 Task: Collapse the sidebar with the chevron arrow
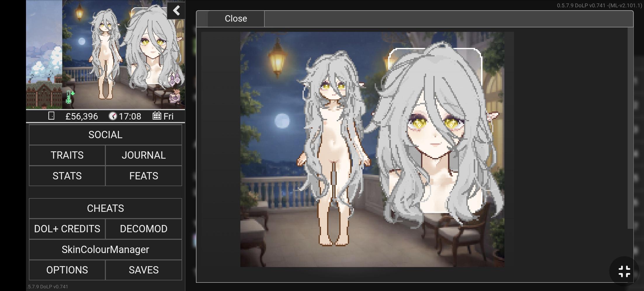[x=176, y=11]
